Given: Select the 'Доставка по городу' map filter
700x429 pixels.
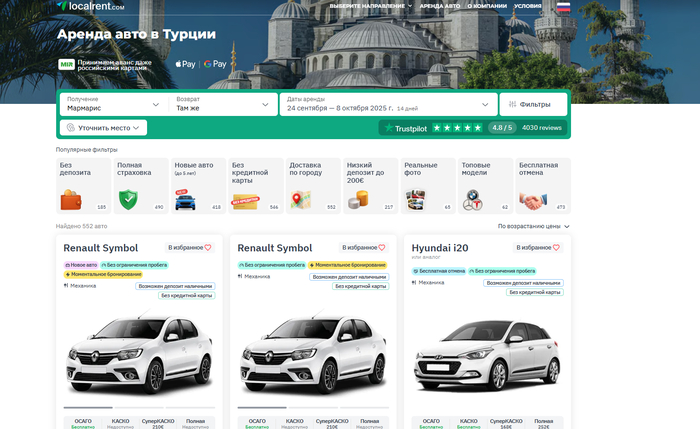Looking at the screenshot, I should [x=313, y=185].
